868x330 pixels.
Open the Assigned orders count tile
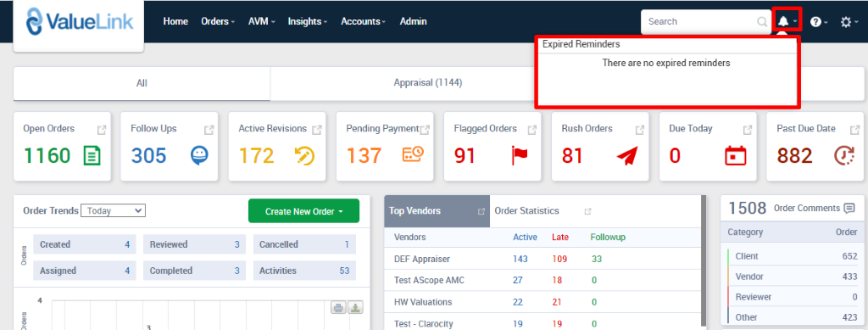84,271
